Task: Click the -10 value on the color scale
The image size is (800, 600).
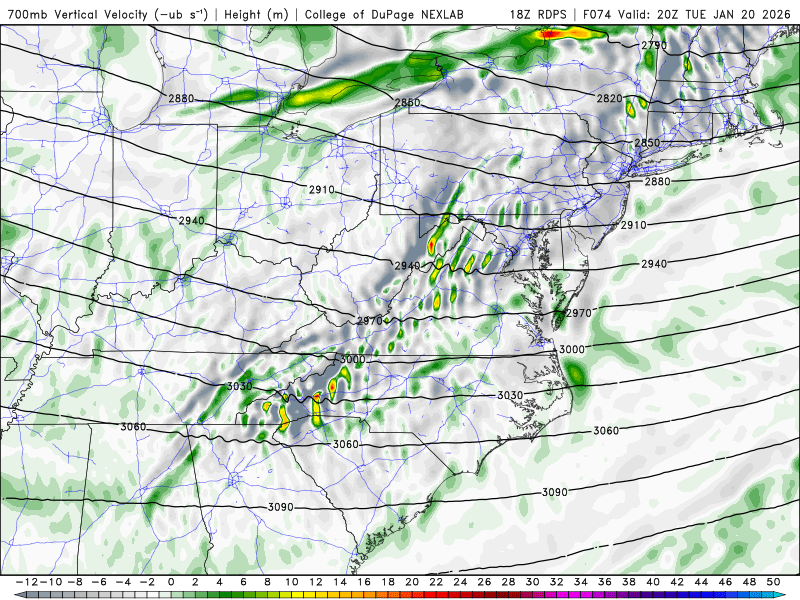Action: (49, 582)
